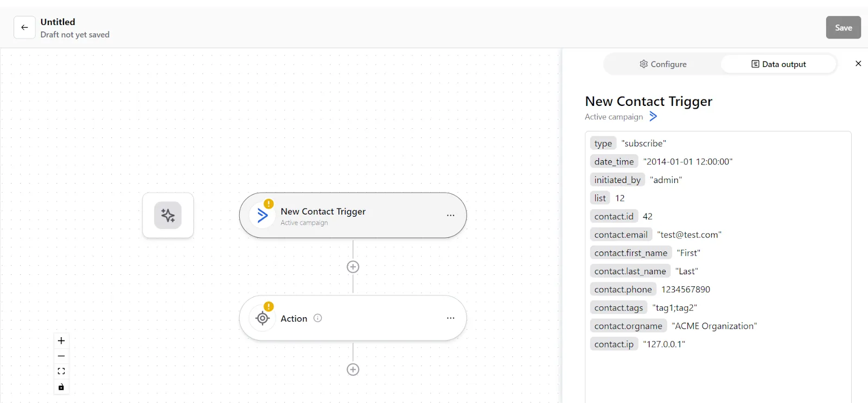The image size is (868, 403).
Task: Switch to the Data output tab
Action: point(778,64)
